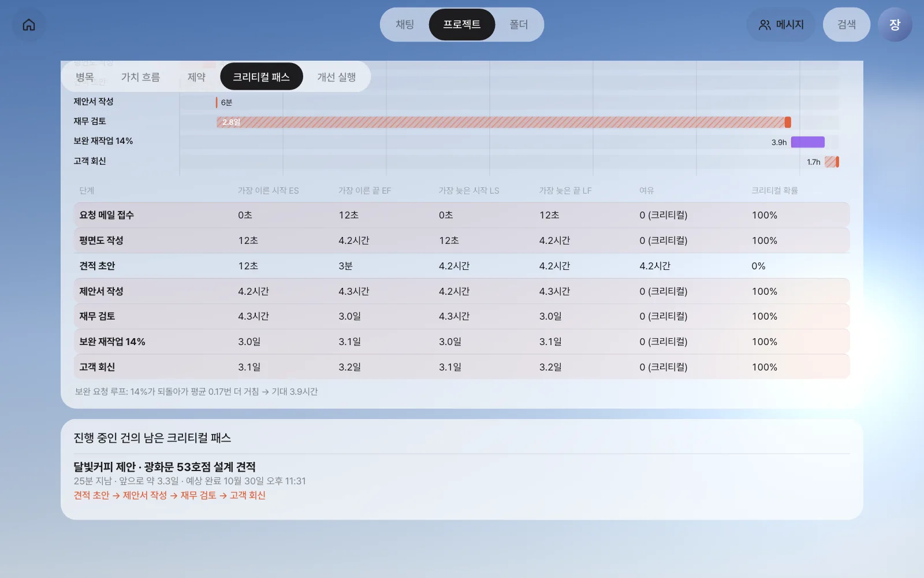The width and height of the screenshot is (924, 578).
Task: Click the purple 3.9h 보완 재작업 bar
Action: tap(807, 142)
